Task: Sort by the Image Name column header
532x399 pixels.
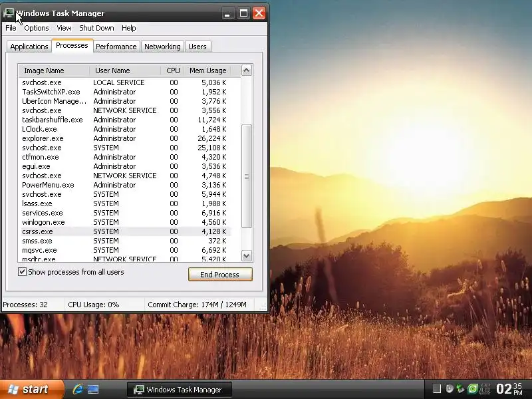Action: point(54,70)
